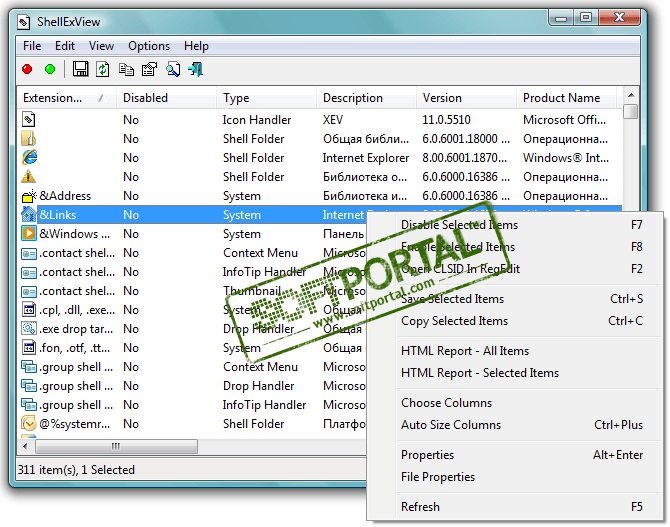The height and width of the screenshot is (527, 670).
Task: Click the green Enable Selected Items toolbar icon
Action: tap(50, 69)
